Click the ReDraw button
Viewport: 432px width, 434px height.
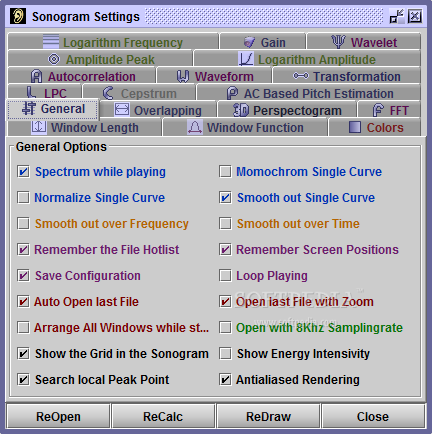268,416
